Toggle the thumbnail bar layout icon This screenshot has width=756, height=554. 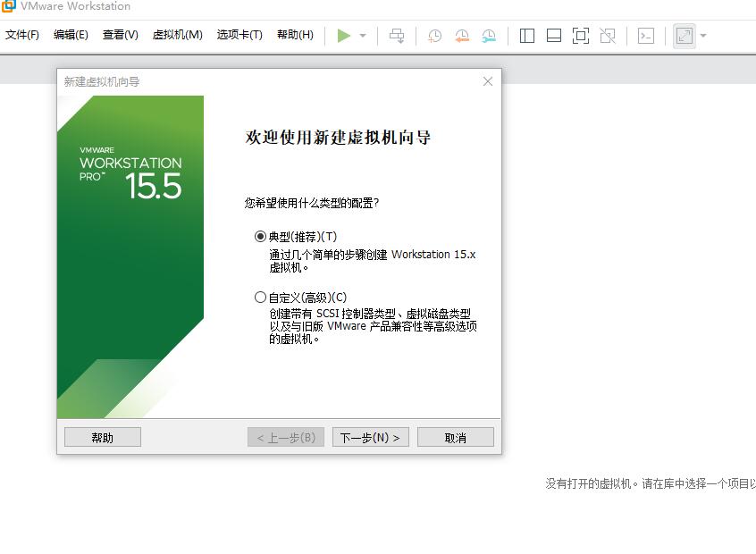553,36
